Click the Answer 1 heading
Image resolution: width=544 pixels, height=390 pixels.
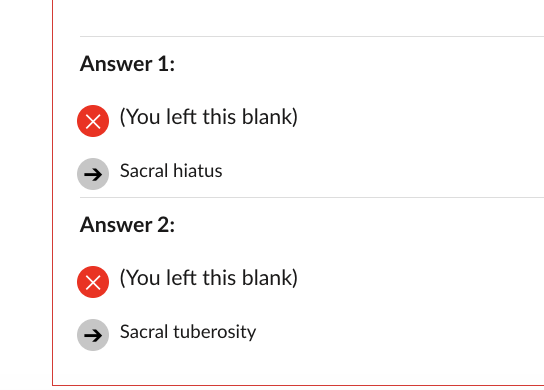[x=127, y=64]
